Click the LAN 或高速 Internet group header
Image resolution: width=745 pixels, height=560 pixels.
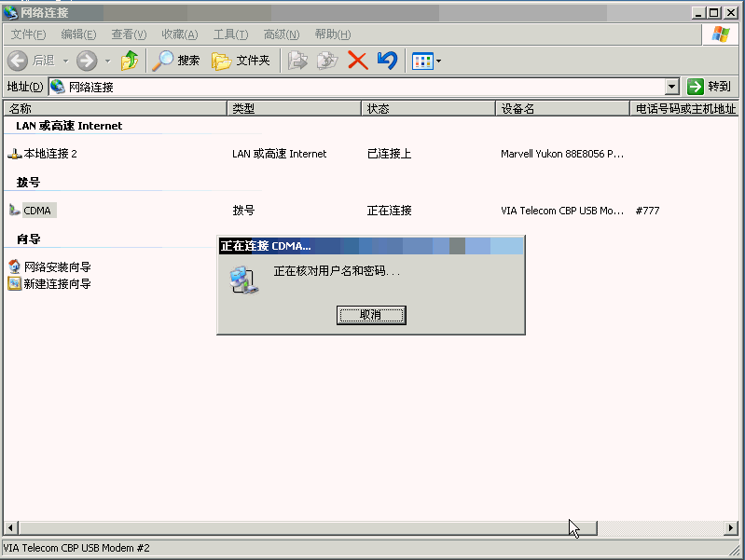pyautogui.click(x=69, y=126)
